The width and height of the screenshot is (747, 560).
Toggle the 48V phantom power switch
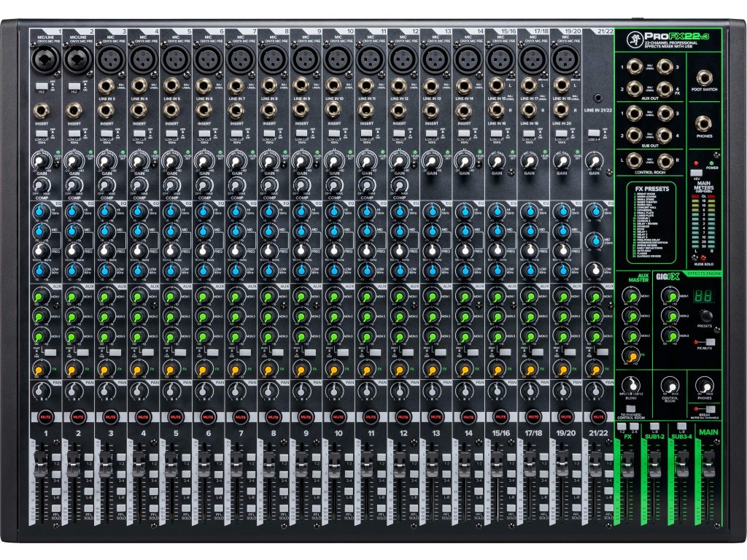pyautogui.click(x=694, y=174)
